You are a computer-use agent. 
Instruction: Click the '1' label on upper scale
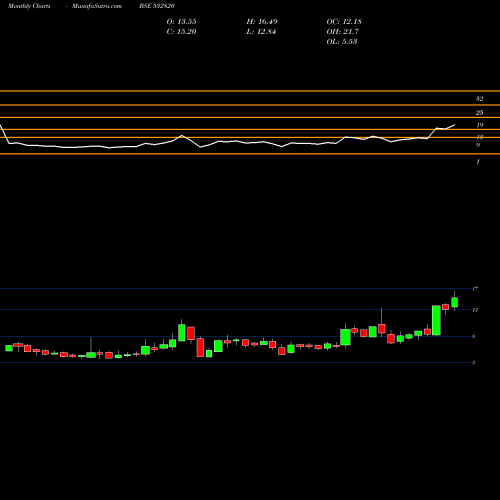(478, 162)
